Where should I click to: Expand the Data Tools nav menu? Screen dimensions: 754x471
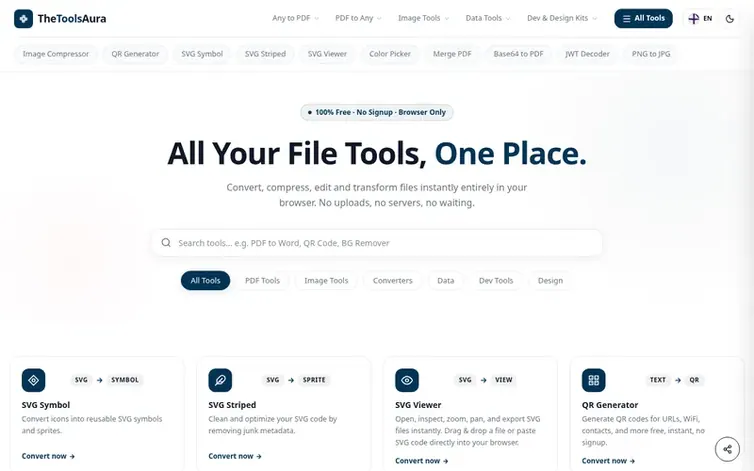point(488,18)
